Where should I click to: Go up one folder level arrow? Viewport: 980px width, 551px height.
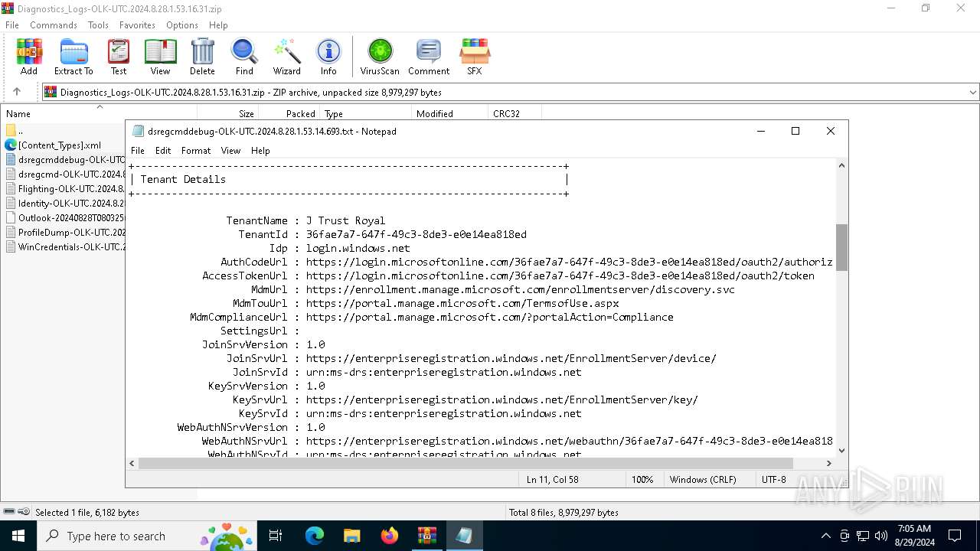pyautogui.click(x=16, y=92)
